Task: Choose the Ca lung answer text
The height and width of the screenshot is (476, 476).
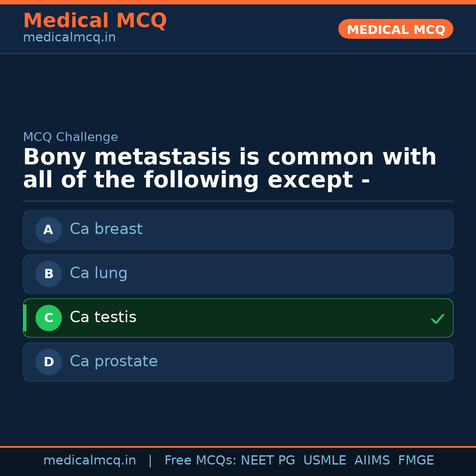Action: [x=99, y=273]
